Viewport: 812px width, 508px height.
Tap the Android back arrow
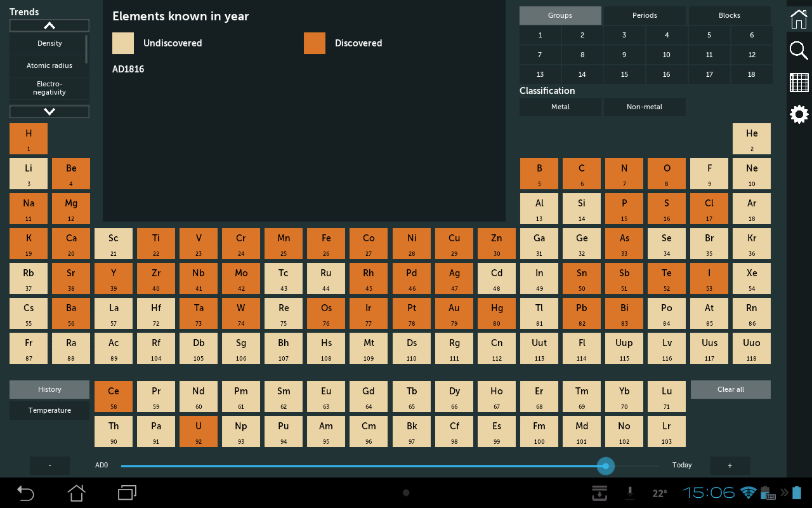tap(25, 492)
